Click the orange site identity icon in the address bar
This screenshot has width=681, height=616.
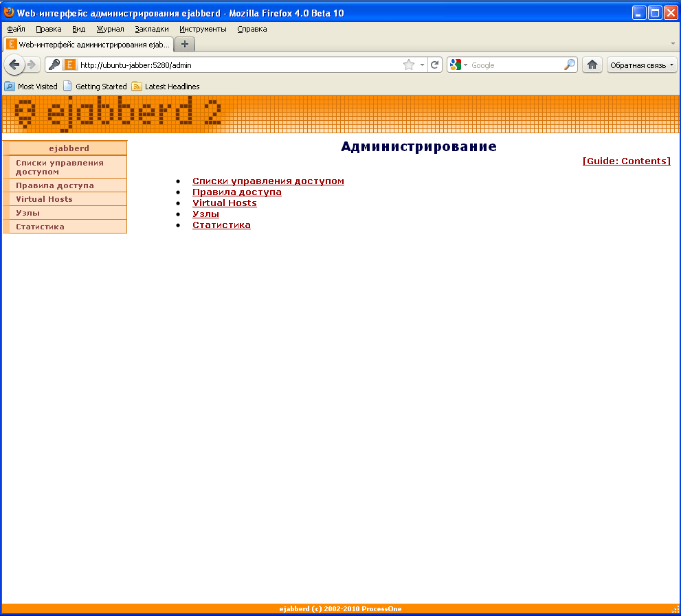(x=69, y=65)
